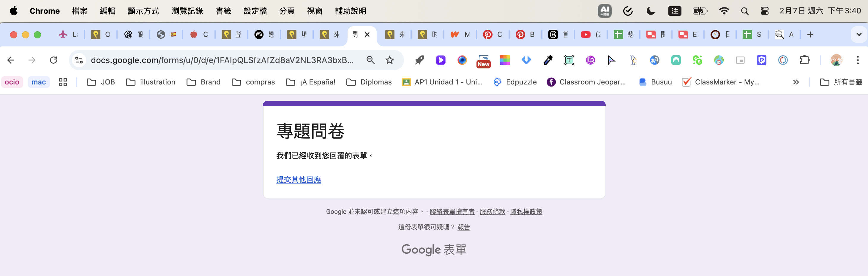This screenshot has height=276, width=868.
Task: Open the Chrome three-dot menu
Action: click(x=858, y=60)
